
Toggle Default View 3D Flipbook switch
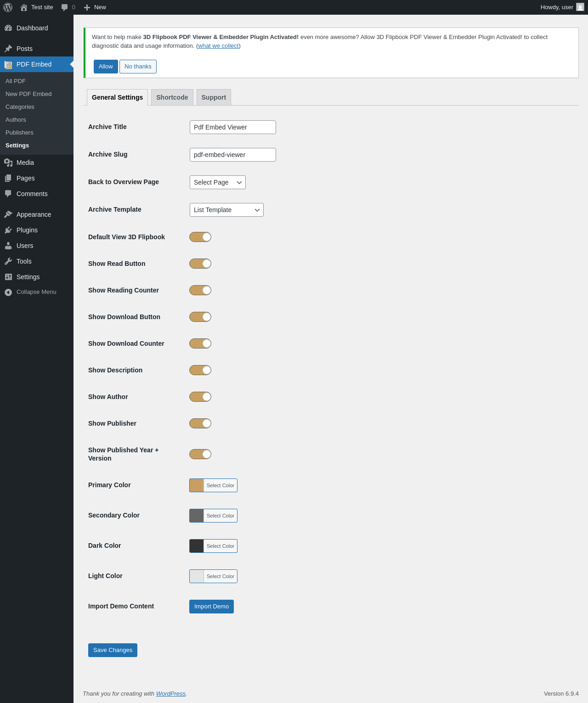[200, 237]
